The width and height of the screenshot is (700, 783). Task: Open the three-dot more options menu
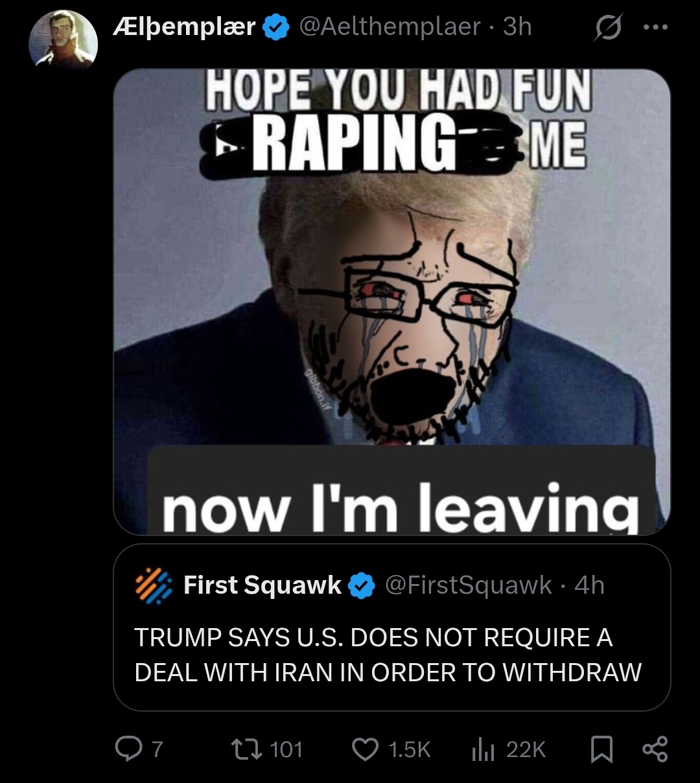tap(655, 27)
